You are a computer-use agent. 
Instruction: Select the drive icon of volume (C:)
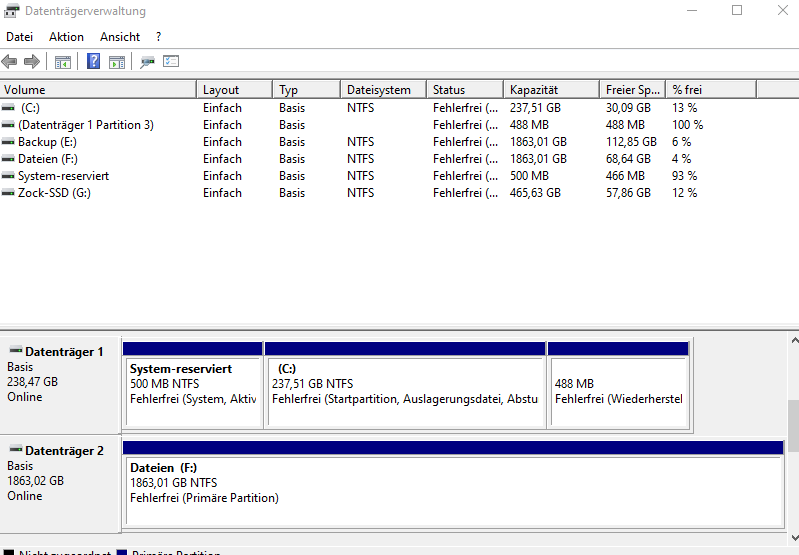[x=8, y=108]
